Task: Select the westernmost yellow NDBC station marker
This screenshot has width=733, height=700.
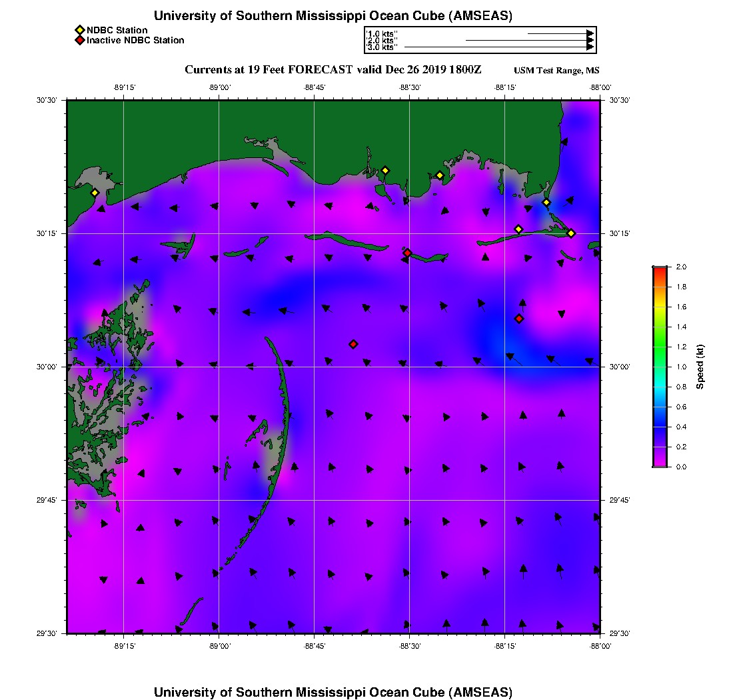Action: [95, 193]
